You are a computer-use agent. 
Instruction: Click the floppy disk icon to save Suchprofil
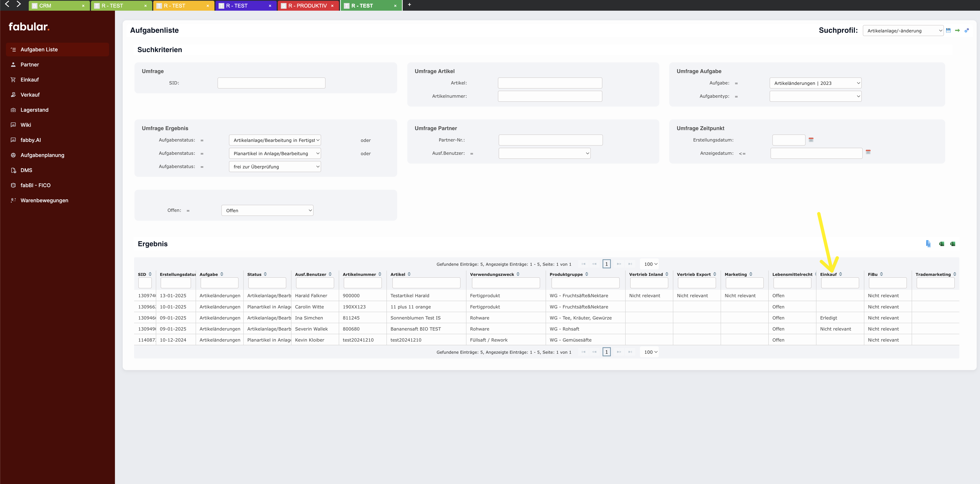pos(948,30)
